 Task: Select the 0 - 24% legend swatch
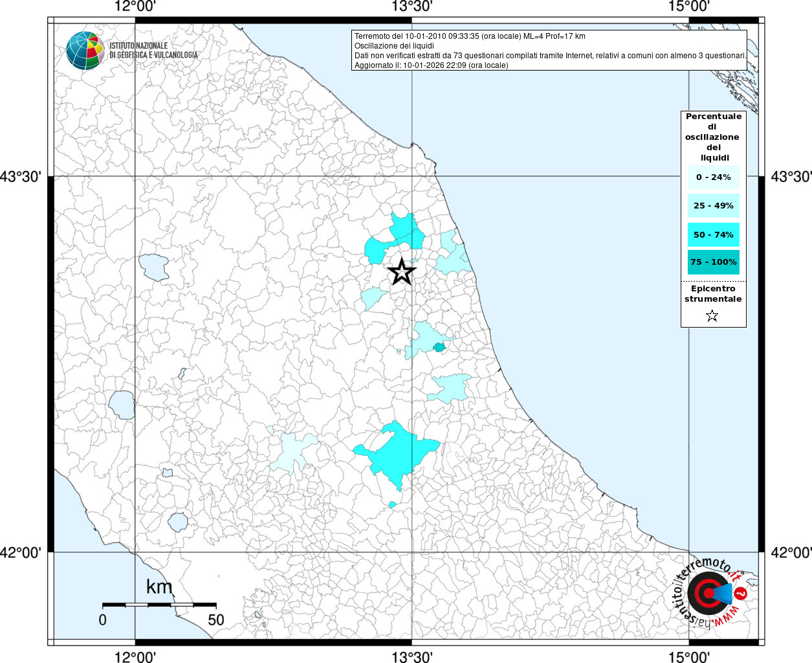[713, 177]
